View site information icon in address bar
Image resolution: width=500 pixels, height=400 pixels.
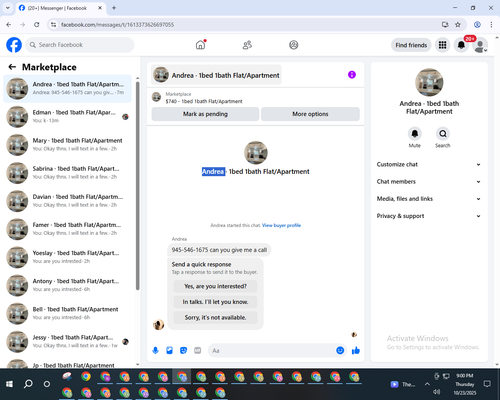point(53,25)
